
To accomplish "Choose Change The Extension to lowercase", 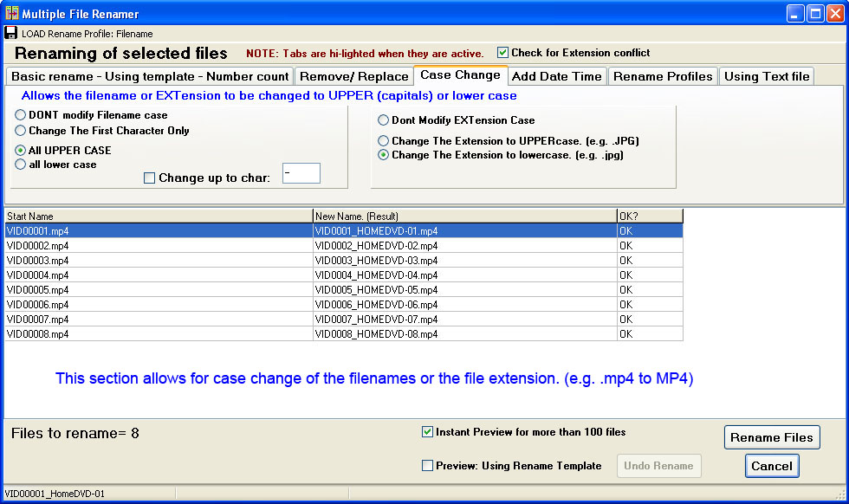I will click(383, 155).
